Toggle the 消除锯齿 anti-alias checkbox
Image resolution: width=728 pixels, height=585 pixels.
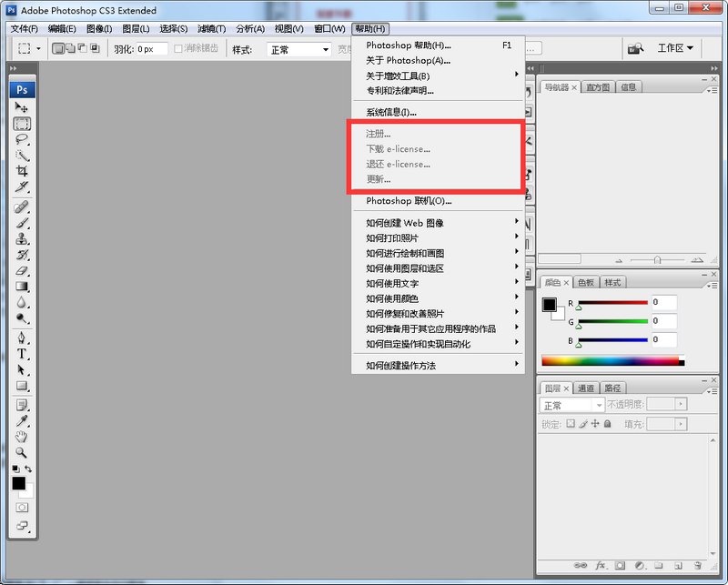pos(177,49)
